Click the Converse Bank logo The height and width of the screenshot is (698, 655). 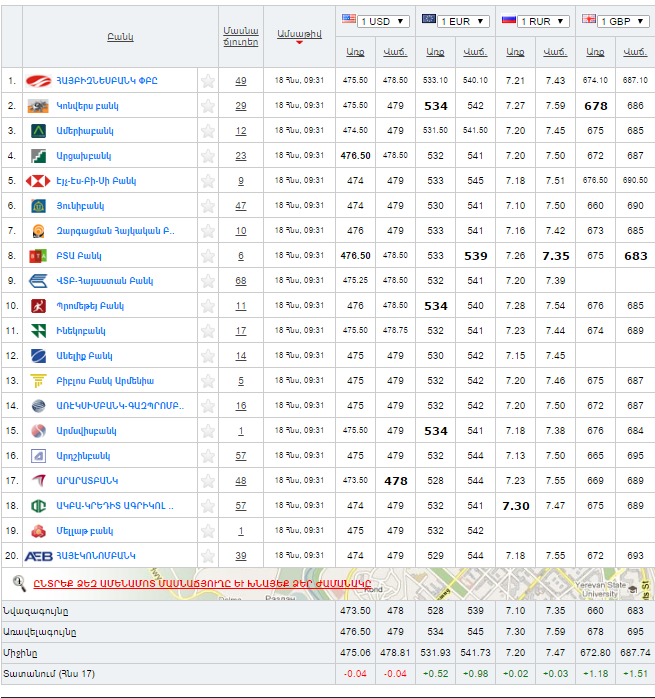tap(38, 106)
